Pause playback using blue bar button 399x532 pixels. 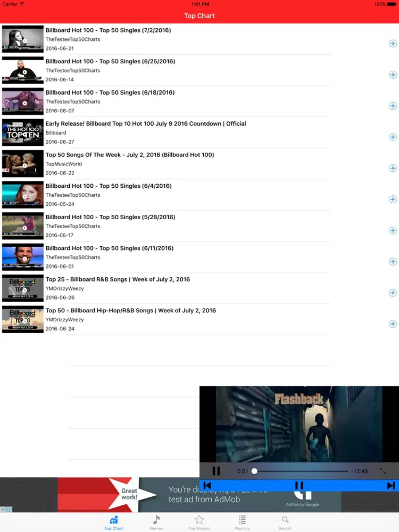point(299,486)
